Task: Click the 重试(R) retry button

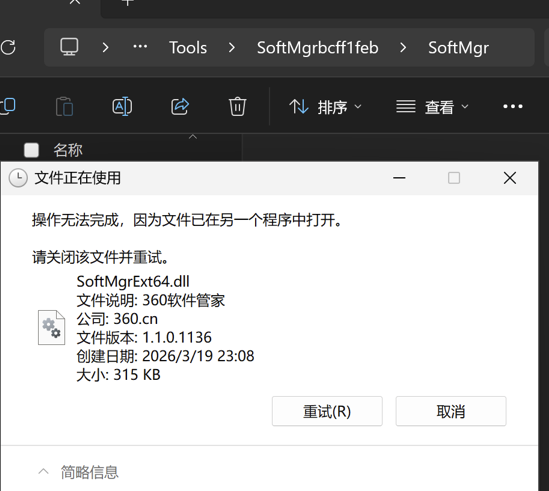Action: point(327,411)
